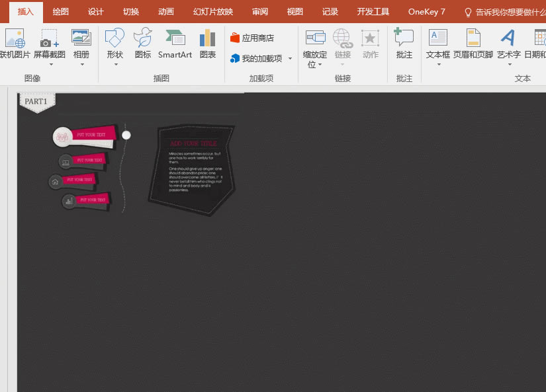Open the app store (应用商店)
Viewport: 546px width, 392px height.
pos(252,38)
